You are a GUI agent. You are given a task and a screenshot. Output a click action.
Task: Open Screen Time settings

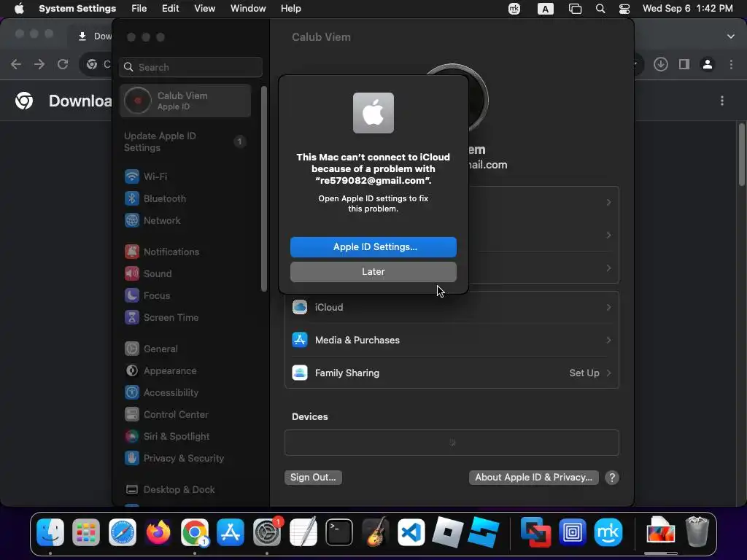tap(186, 318)
